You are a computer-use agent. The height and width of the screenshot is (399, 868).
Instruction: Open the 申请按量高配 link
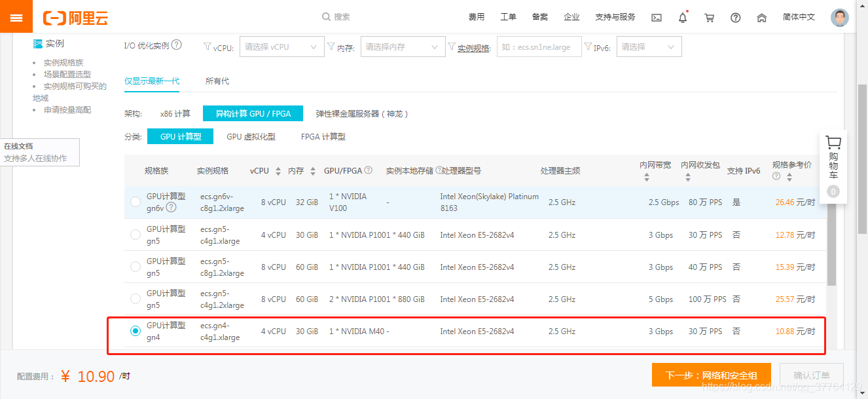coord(67,110)
